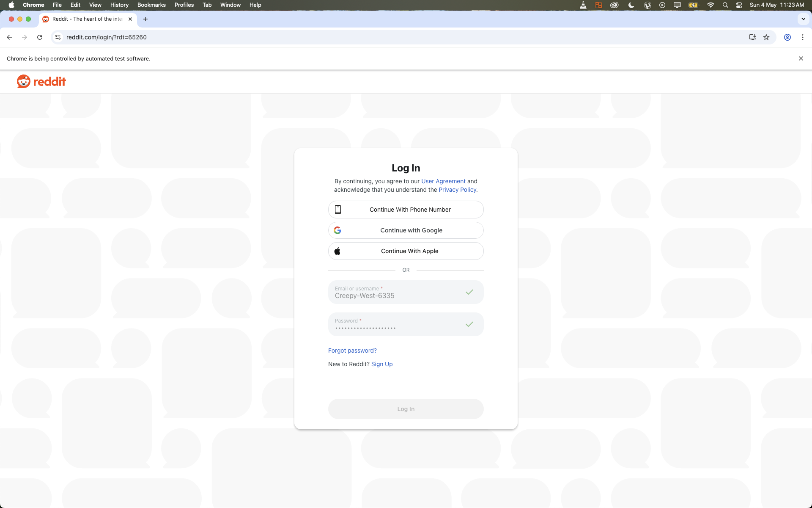
Task: Open the Chrome application menu
Action: pos(33,5)
